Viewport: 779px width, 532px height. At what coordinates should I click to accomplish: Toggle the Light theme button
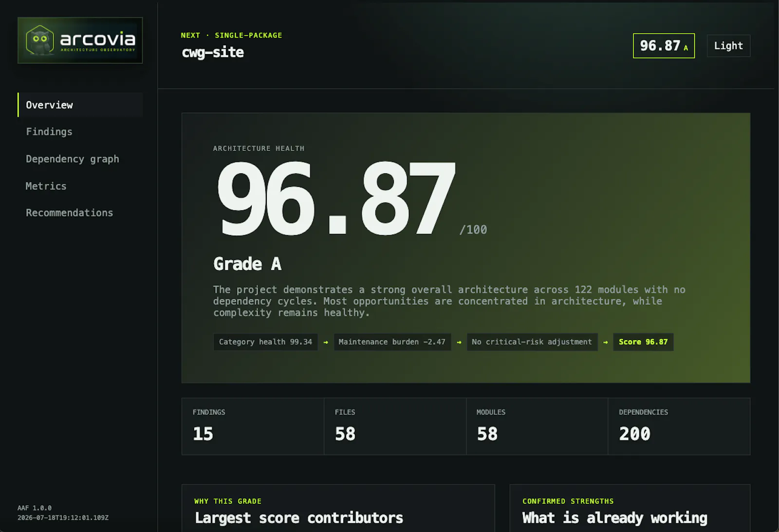click(x=728, y=46)
